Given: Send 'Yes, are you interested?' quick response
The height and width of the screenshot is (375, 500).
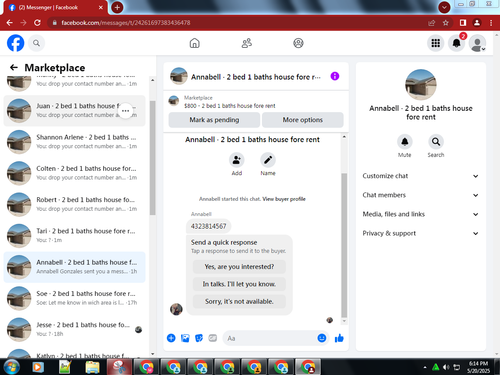Looking at the screenshot, I should (x=239, y=267).
